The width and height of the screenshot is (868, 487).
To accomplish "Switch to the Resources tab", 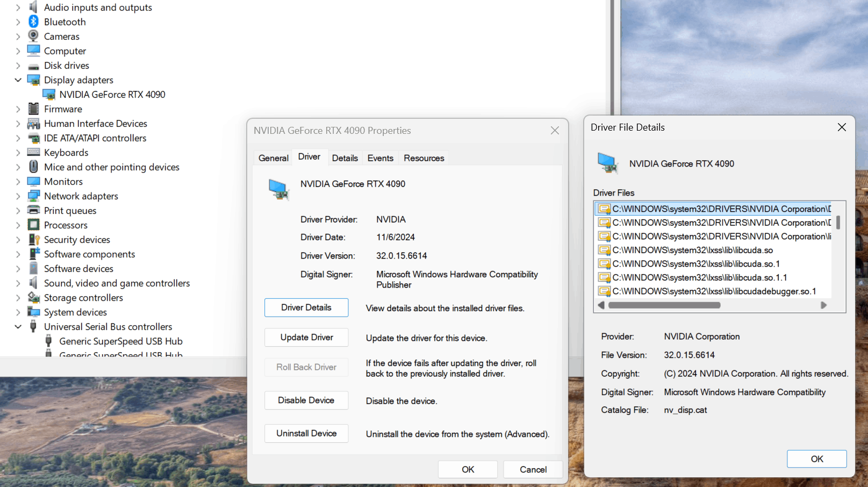I will point(424,158).
